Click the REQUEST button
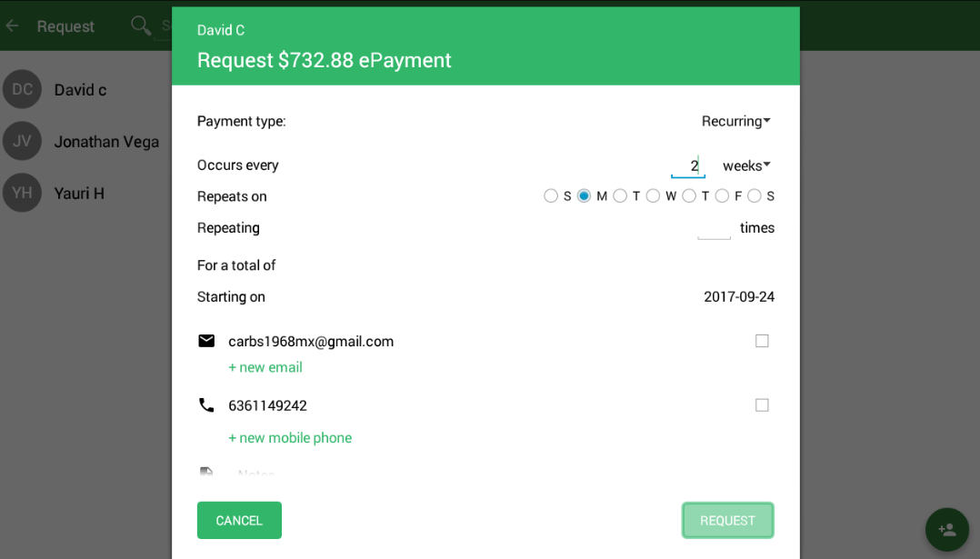 (x=727, y=520)
